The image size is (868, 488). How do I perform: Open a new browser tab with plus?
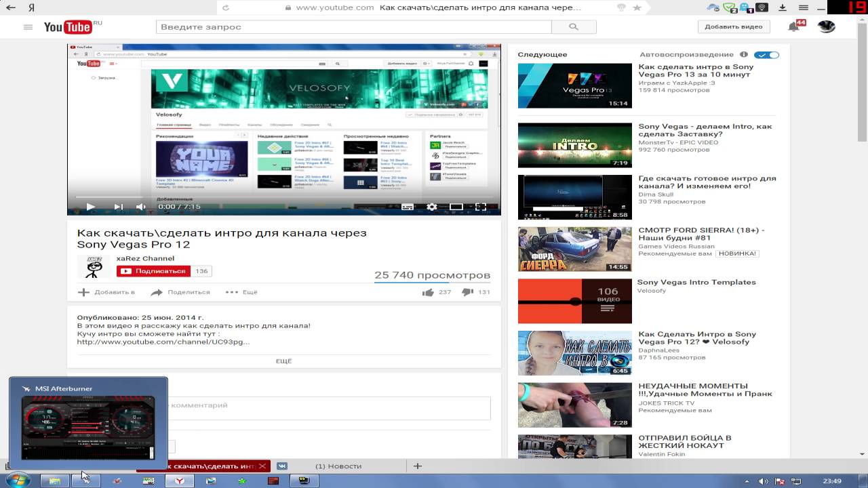click(418, 466)
